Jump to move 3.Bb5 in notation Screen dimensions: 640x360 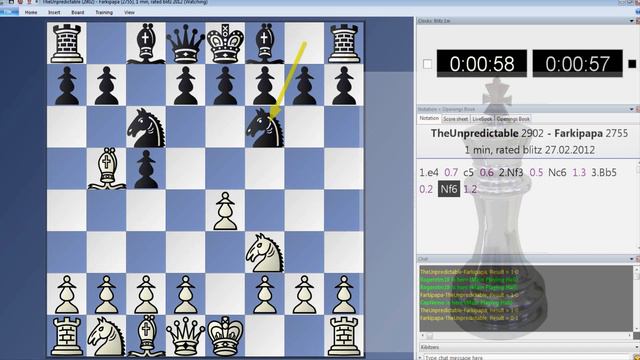click(604, 173)
